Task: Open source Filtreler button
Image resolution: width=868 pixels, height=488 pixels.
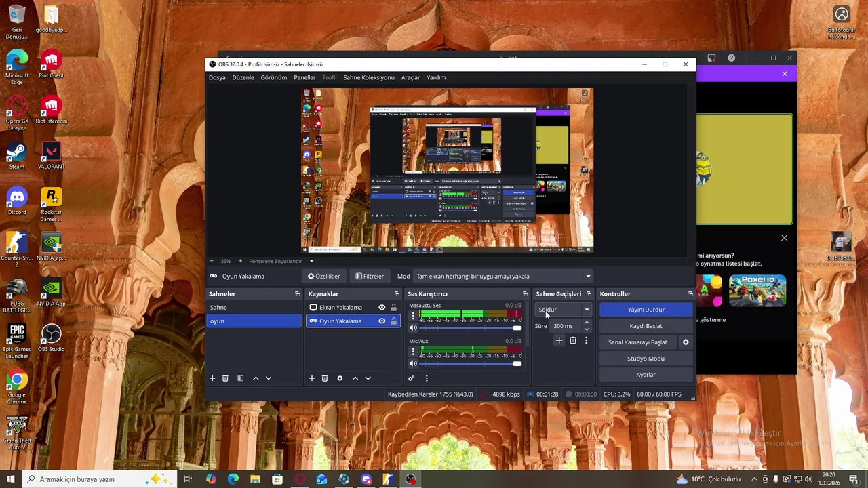Action: click(370, 277)
